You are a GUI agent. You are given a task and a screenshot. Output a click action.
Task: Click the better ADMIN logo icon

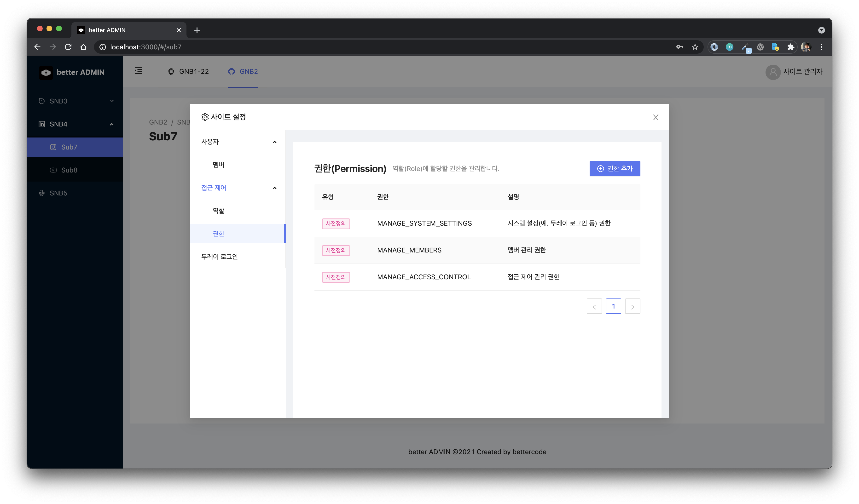coord(46,72)
